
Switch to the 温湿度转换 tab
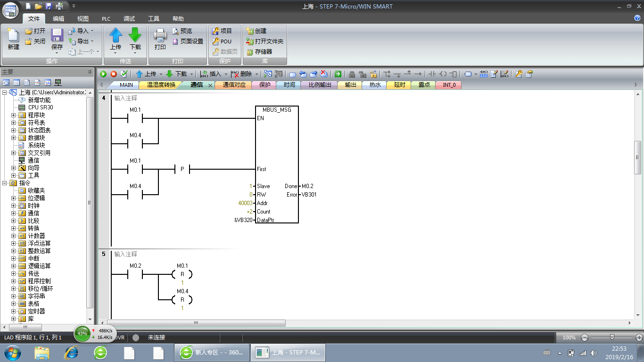pos(161,85)
